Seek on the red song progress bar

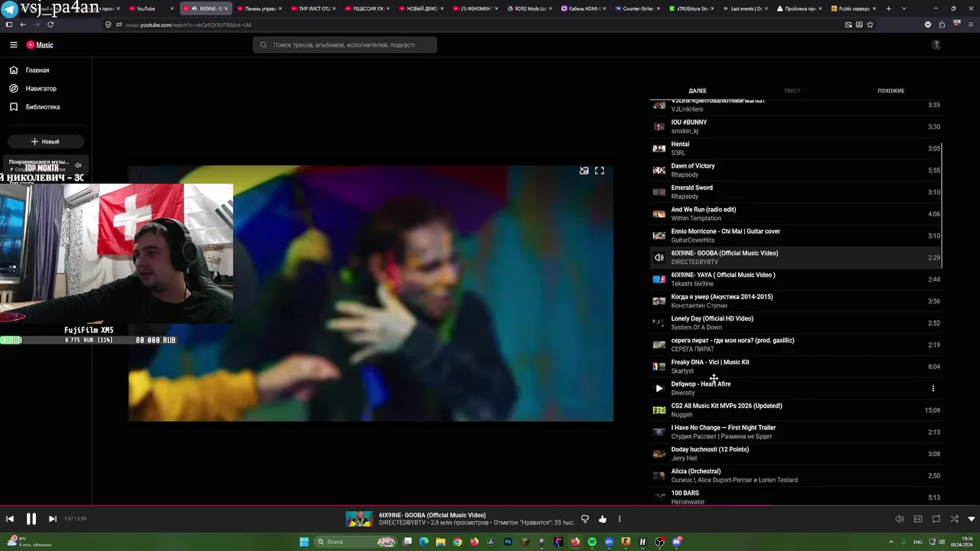pos(490,506)
